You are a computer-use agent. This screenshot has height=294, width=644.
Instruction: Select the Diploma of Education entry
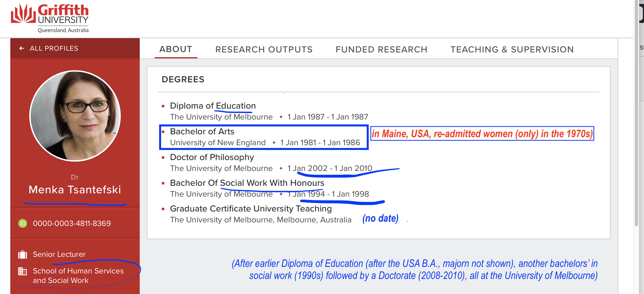[213, 106]
